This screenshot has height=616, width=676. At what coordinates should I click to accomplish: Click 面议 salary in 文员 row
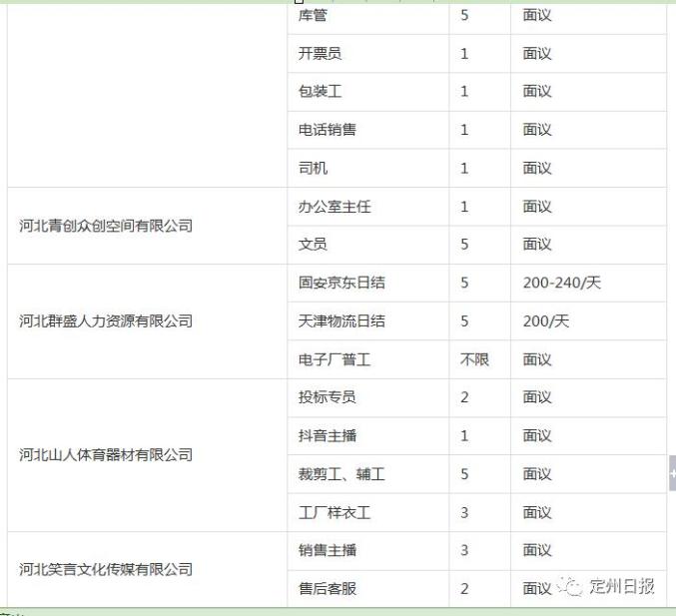pyautogui.click(x=537, y=245)
